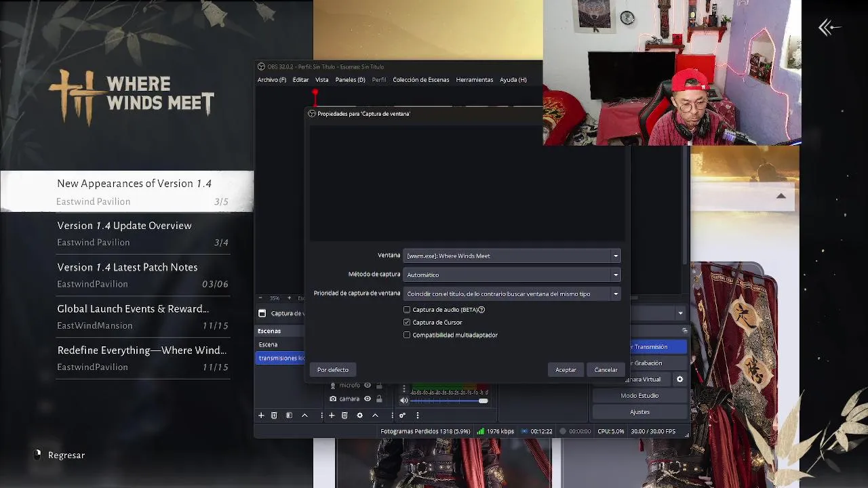Enable Captura de audio (BETA) checkbox
The width and height of the screenshot is (868, 488).
pyautogui.click(x=407, y=310)
